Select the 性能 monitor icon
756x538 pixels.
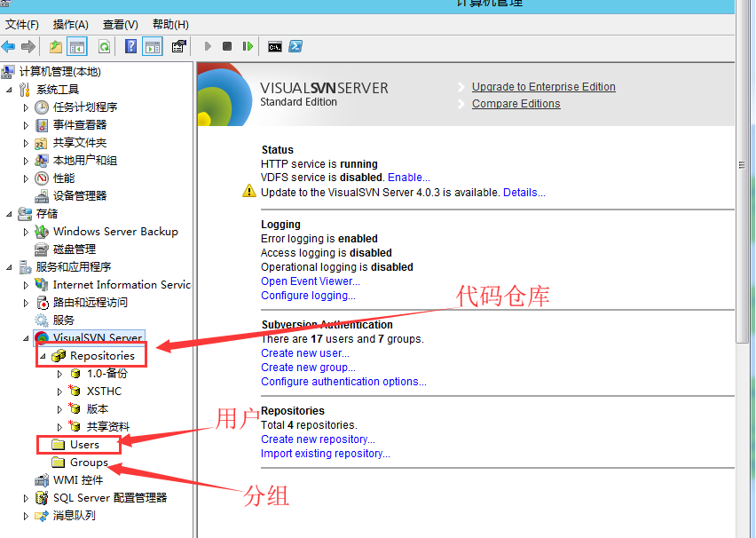(x=42, y=178)
